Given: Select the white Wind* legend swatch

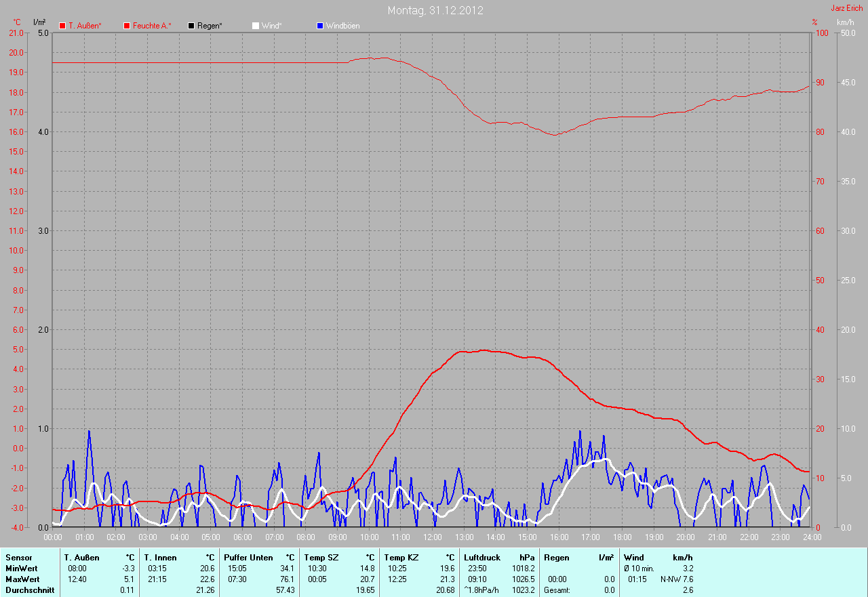Looking at the screenshot, I should [x=256, y=26].
